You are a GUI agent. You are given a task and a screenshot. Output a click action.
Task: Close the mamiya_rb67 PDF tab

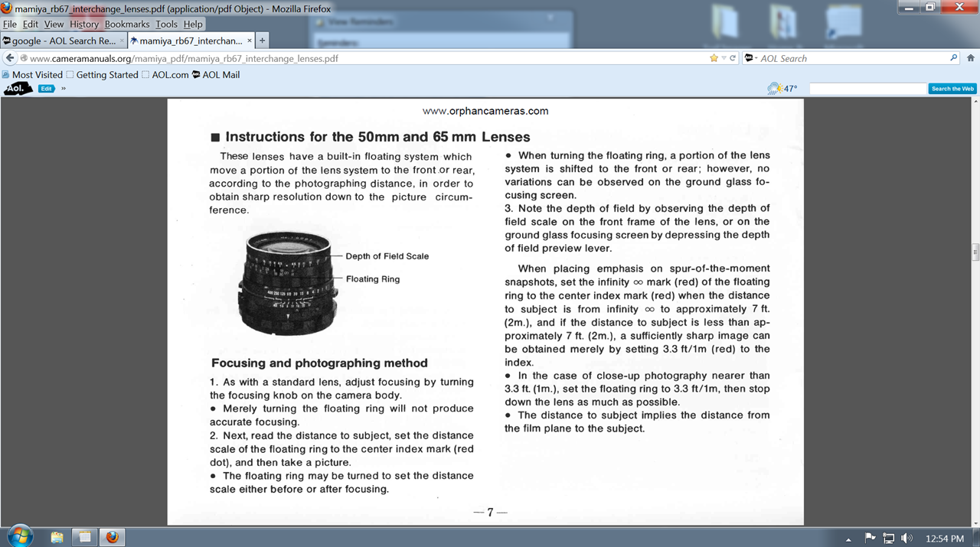click(250, 41)
